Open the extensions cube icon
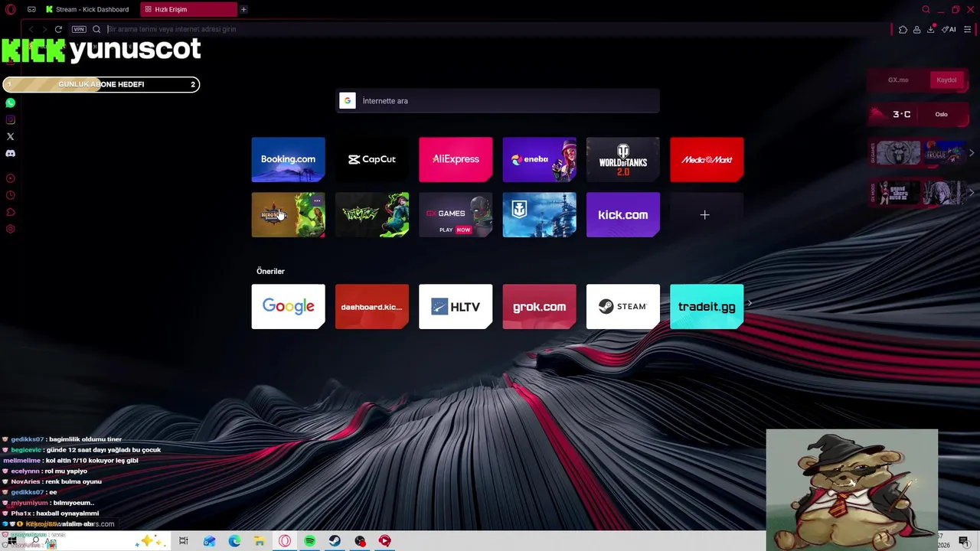 (903, 29)
